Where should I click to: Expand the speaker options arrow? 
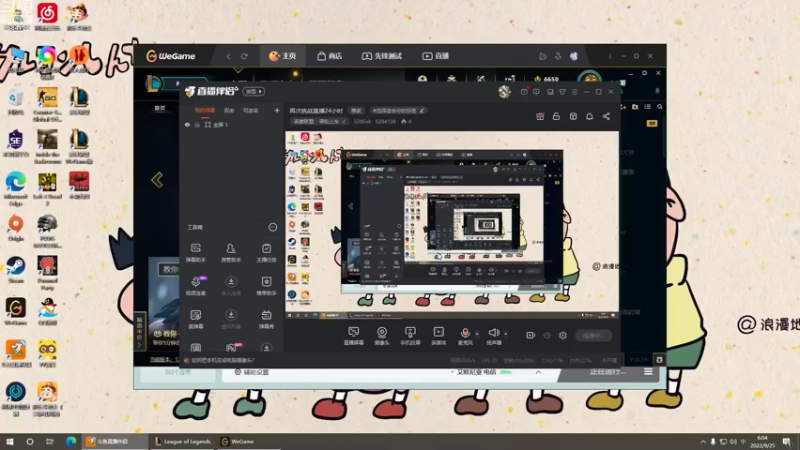(506, 334)
